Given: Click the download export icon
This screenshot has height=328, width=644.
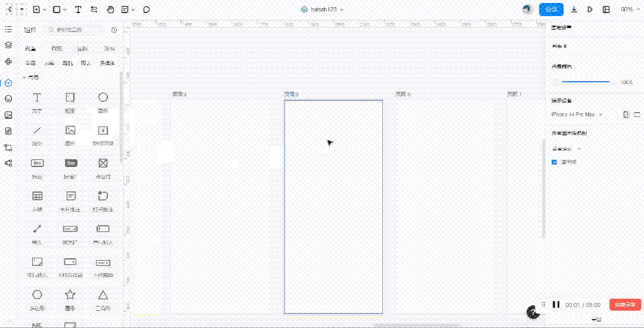Looking at the screenshot, I should [574, 10].
